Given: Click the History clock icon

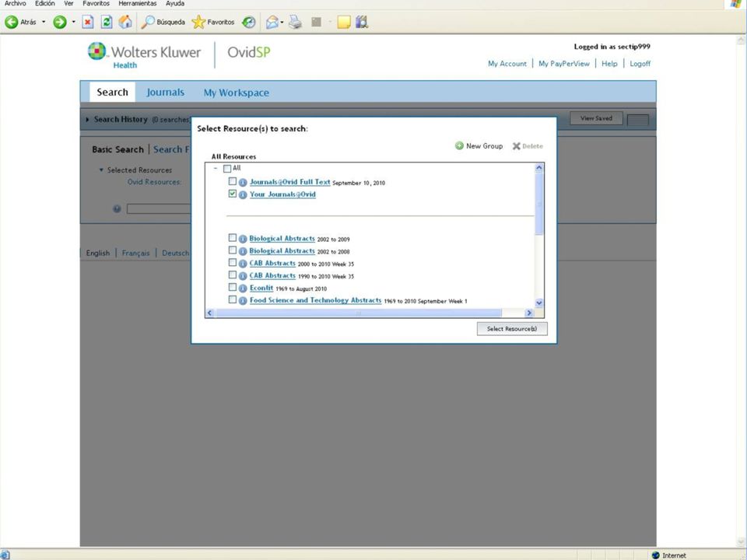Looking at the screenshot, I should (249, 22).
